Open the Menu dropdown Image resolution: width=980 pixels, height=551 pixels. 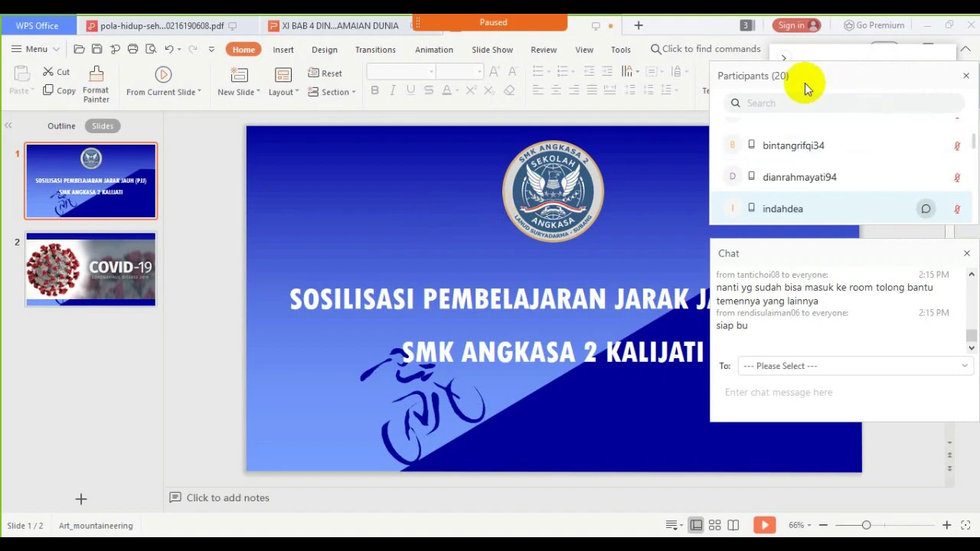(x=35, y=49)
